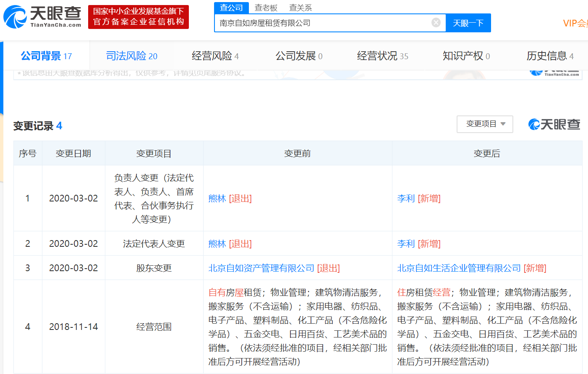Open the 公司背景 section tab
The image size is (588, 374).
coord(46,56)
